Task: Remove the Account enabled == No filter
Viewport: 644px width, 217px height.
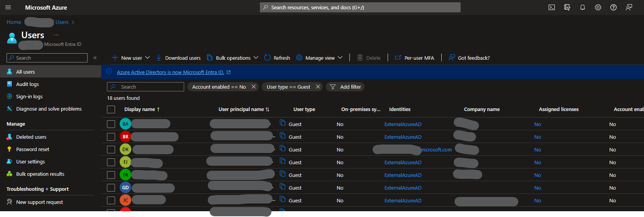Action: pos(254,87)
